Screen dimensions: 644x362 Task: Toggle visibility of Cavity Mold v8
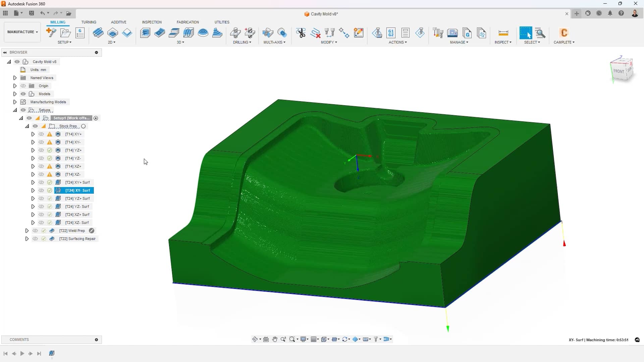click(x=17, y=62)
